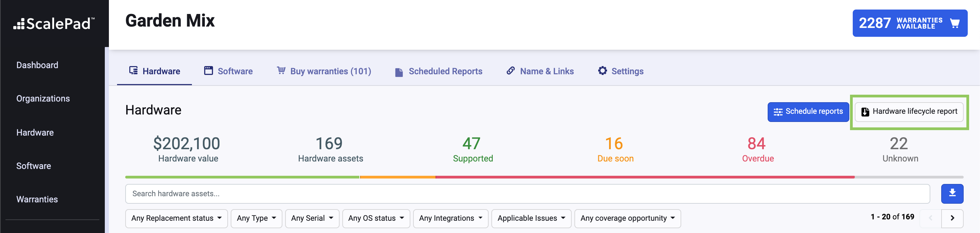Click the 47 Supported stat
Screen dimensions: 980x233
click(473, 150)
